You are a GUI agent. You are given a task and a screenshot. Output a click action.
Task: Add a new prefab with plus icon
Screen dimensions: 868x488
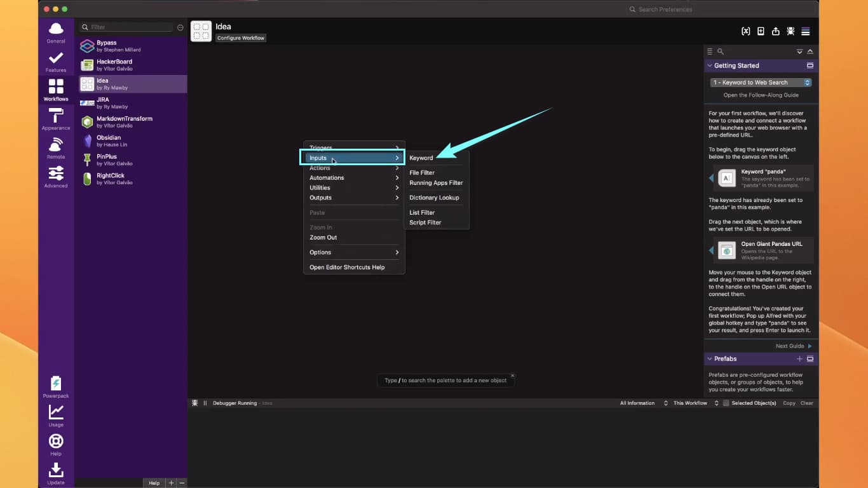[x=799, y=359]
